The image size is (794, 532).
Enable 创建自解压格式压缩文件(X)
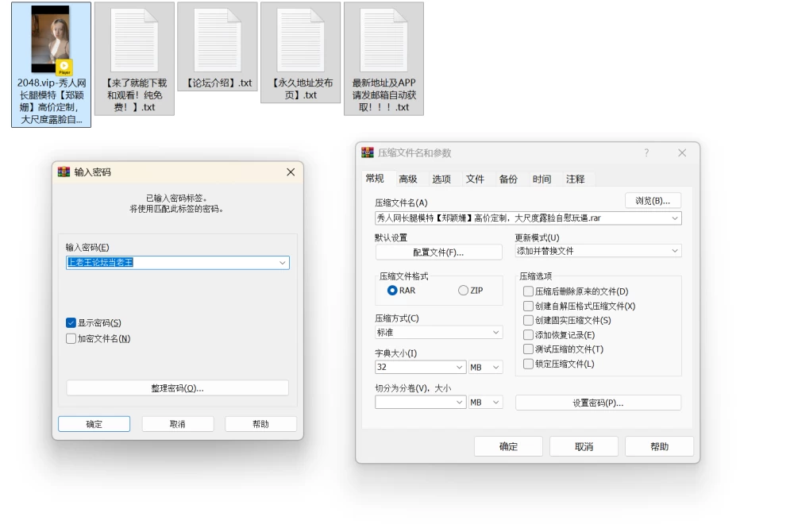coord(528,306)
